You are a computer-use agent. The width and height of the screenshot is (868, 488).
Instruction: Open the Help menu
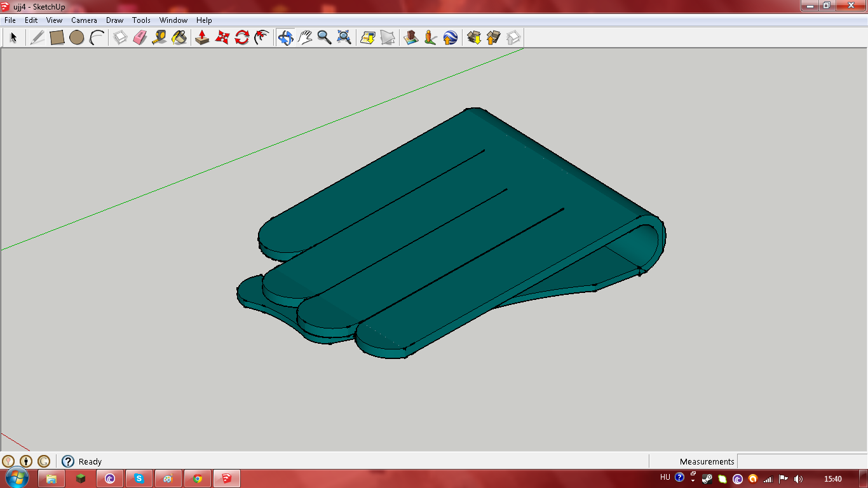point(204,20)
